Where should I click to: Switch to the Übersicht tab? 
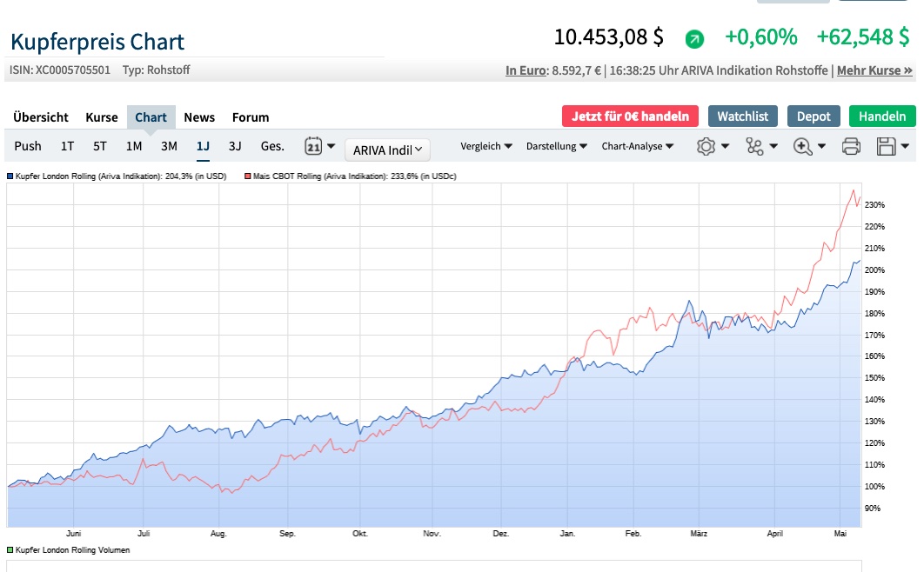click(41, 117)
